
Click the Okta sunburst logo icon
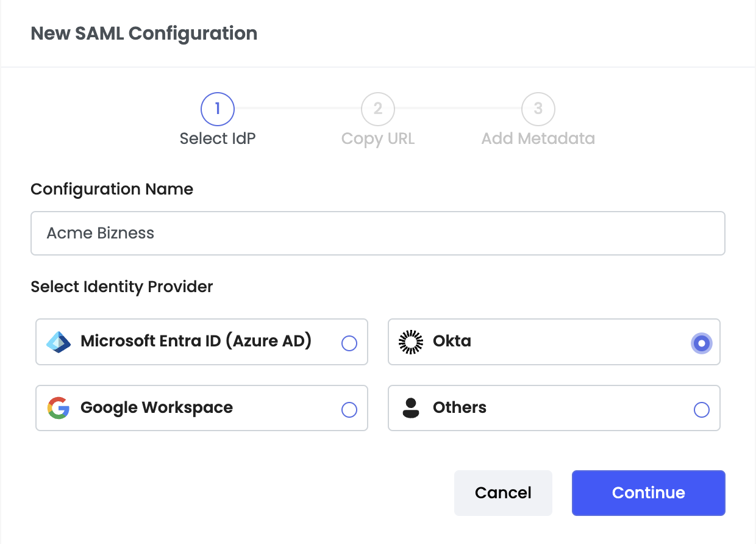411,342
